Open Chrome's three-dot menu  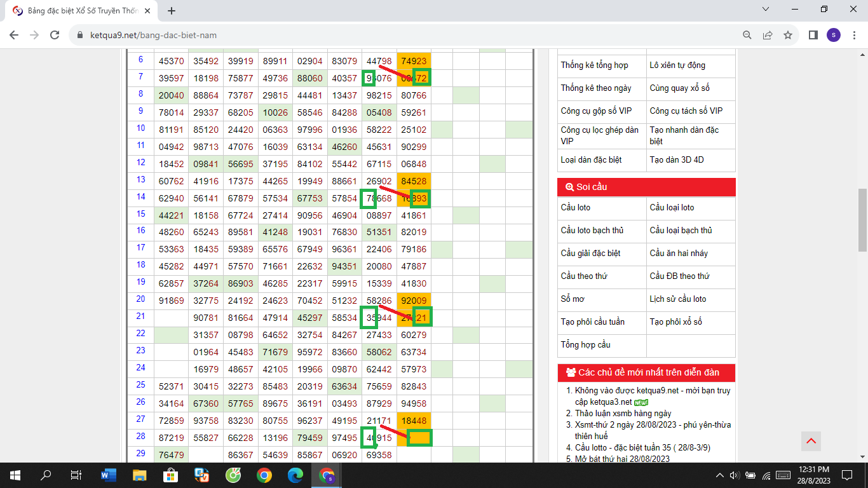(854, 36)
